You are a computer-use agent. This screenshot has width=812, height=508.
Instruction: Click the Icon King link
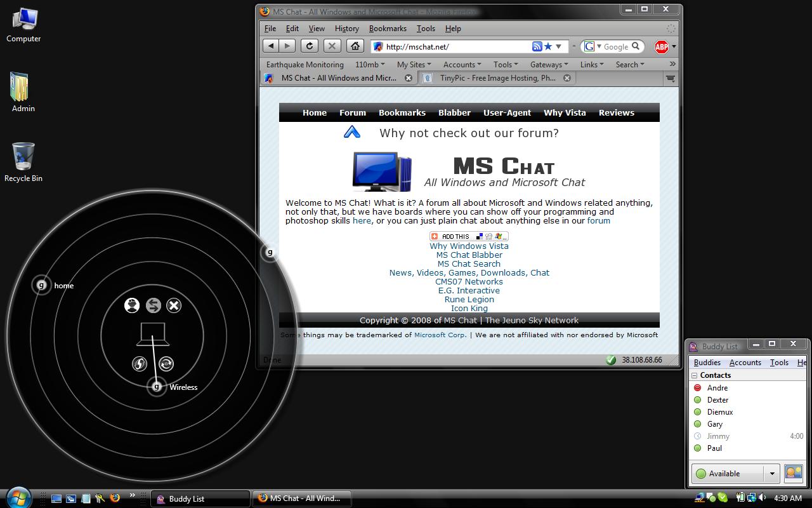click(469, 308)
